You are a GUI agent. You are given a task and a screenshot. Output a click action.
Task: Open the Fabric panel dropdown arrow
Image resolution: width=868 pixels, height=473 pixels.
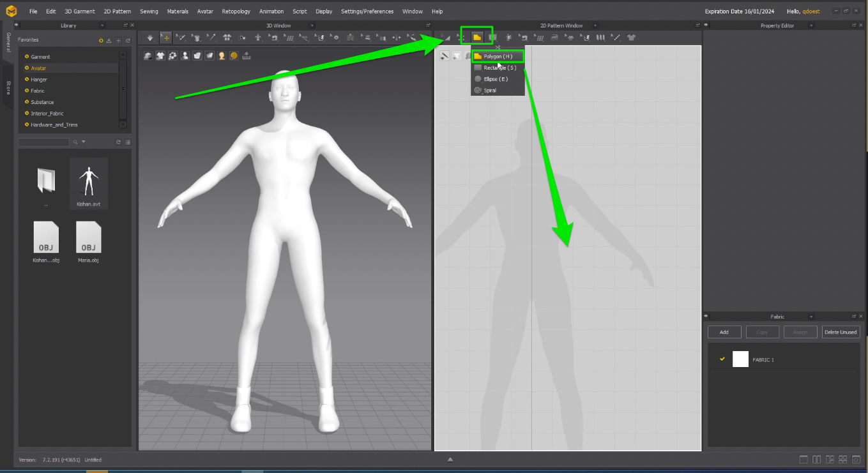812,317
